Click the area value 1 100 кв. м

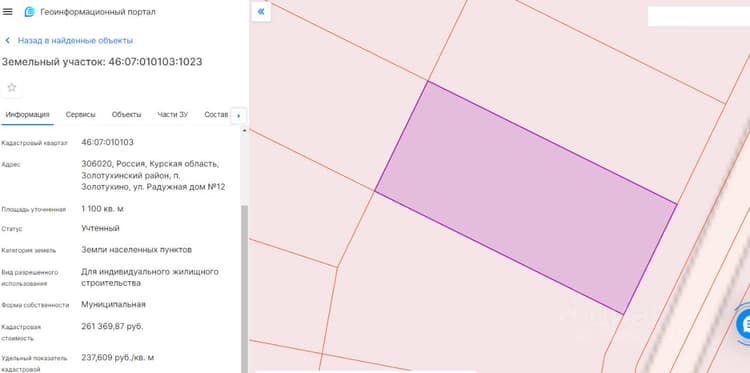pos(102,209)
